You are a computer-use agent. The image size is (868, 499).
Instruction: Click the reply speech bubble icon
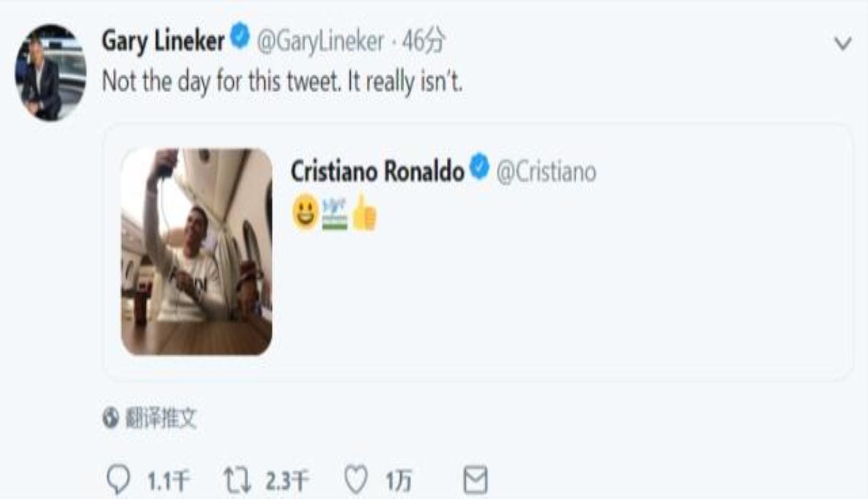pyautogui.click(x=118, y=481)
